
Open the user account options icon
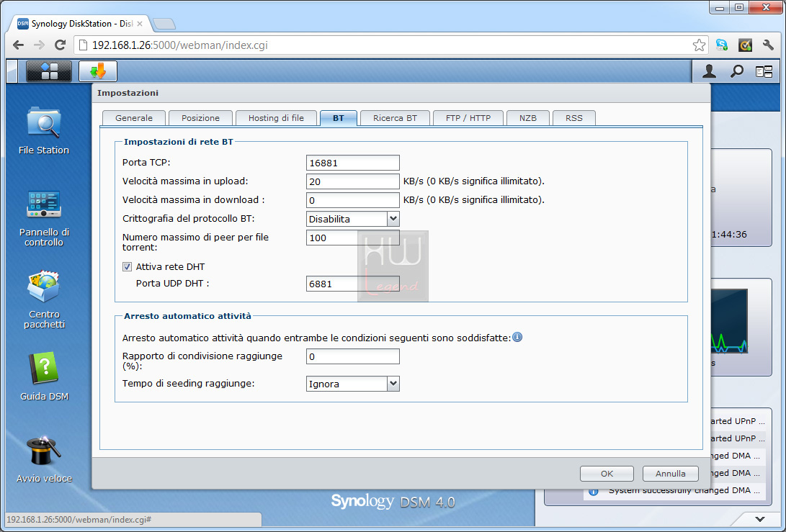pos(709,71)
